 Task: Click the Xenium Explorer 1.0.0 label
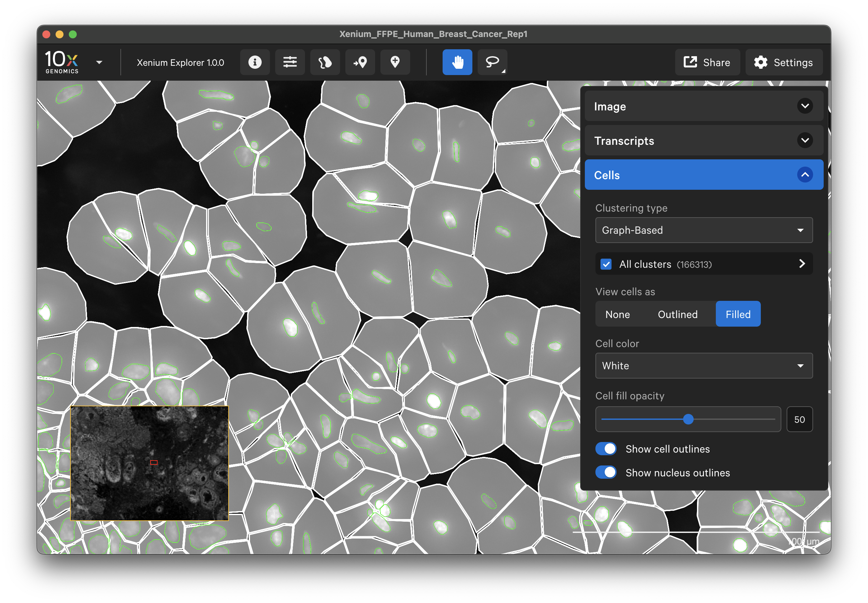pos(180,62)
